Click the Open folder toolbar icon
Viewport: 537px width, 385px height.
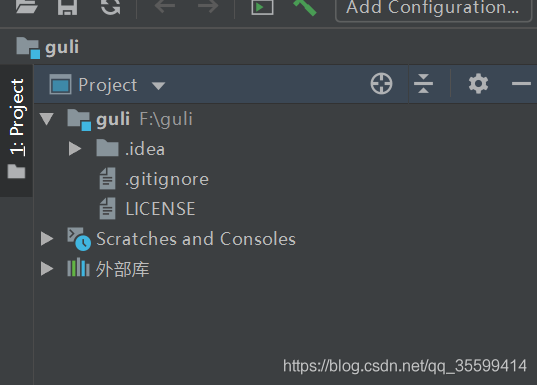click(x=27, y=6)
